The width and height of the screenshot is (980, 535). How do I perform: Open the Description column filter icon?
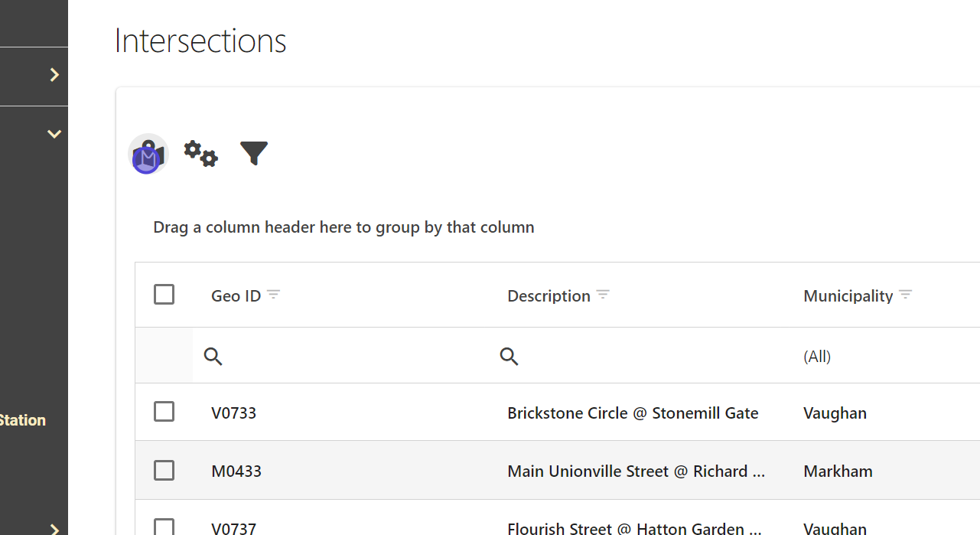(x=603, y=295)
